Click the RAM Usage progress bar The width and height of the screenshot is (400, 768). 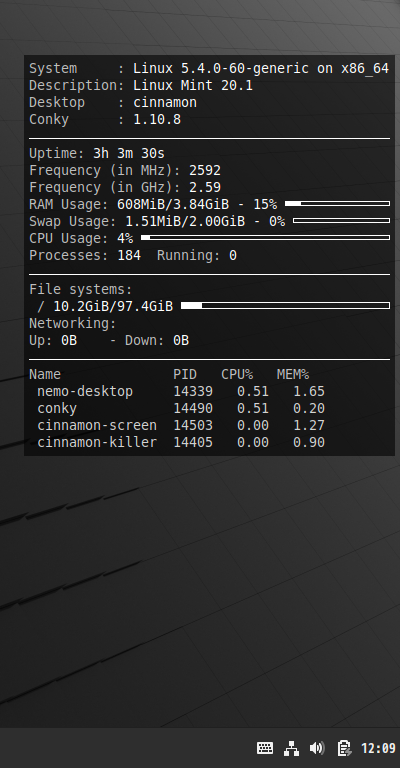(337, 203)
